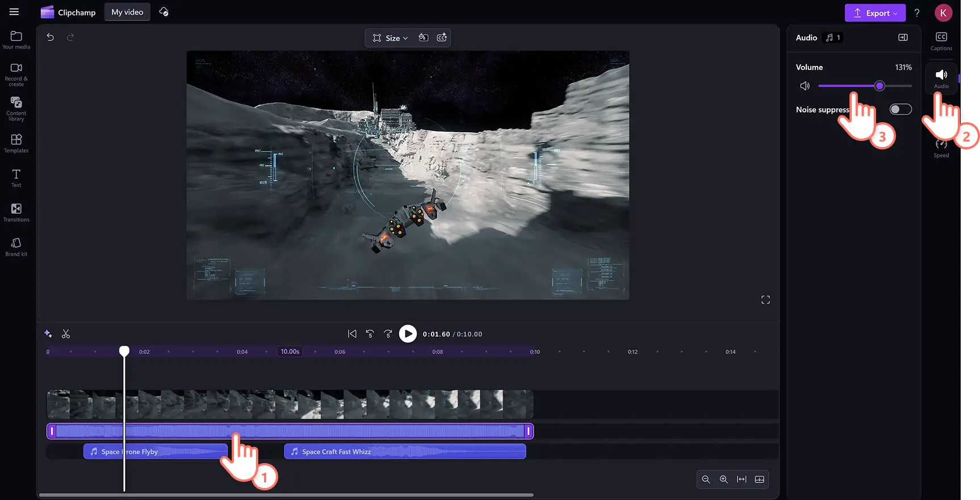The image size is (980, 500).
Task: Mute audio using the volume speaker icon
Action: click(805, 86)
